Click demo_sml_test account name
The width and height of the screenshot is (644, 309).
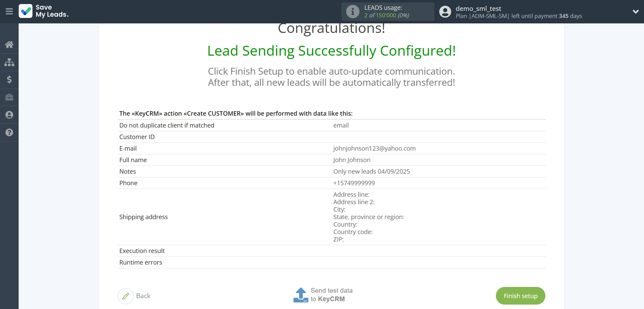[x=478, y=8]
